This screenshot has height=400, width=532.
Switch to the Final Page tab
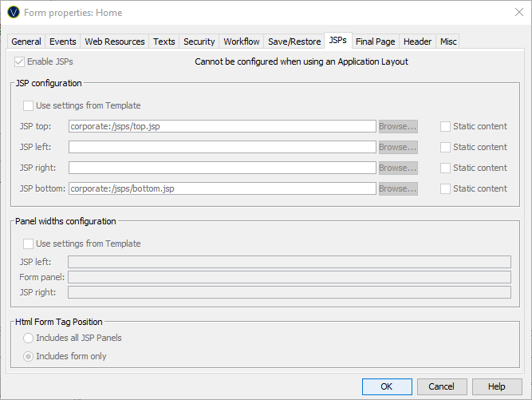click(375, 42)
